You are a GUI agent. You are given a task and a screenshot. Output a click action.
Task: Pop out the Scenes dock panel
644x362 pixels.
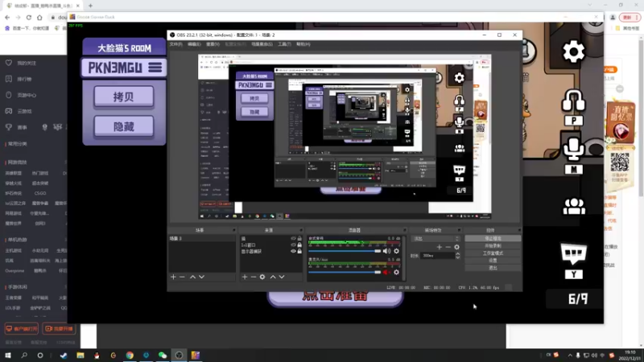coord(234,230)
